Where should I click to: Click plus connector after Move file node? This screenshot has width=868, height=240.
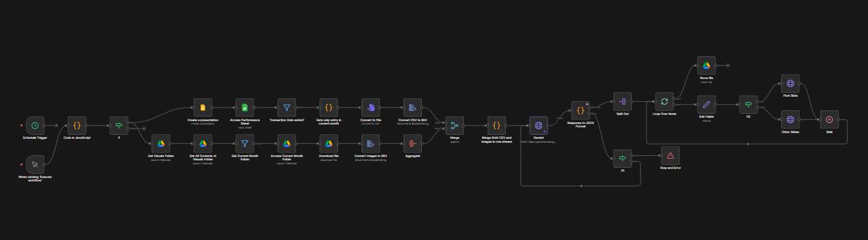pyautogui.click(x=728, y=65)
